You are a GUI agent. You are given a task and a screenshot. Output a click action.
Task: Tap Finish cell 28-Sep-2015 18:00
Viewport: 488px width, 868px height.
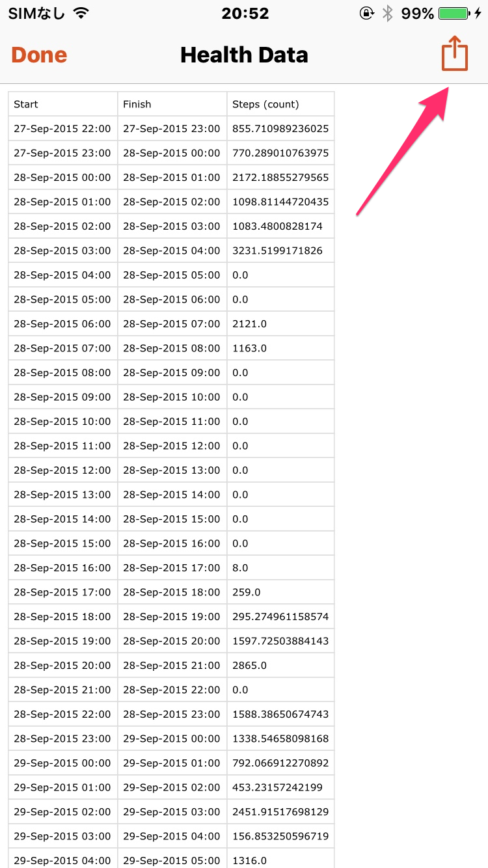pyautogui.click(x=172, y=592)
